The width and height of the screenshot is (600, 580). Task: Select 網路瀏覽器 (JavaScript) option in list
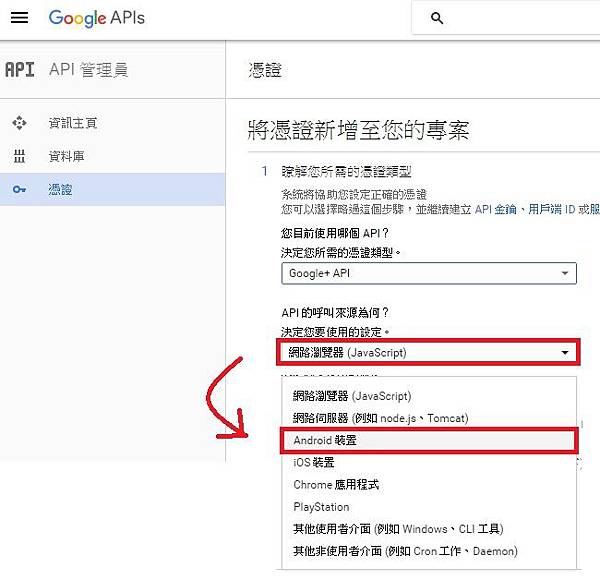coord(429,396)
